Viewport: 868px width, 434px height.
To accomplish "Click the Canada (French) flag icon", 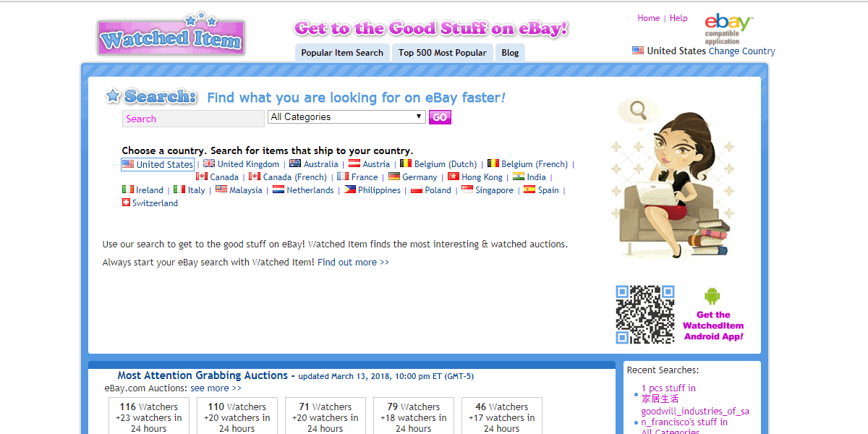I will 255,176.
